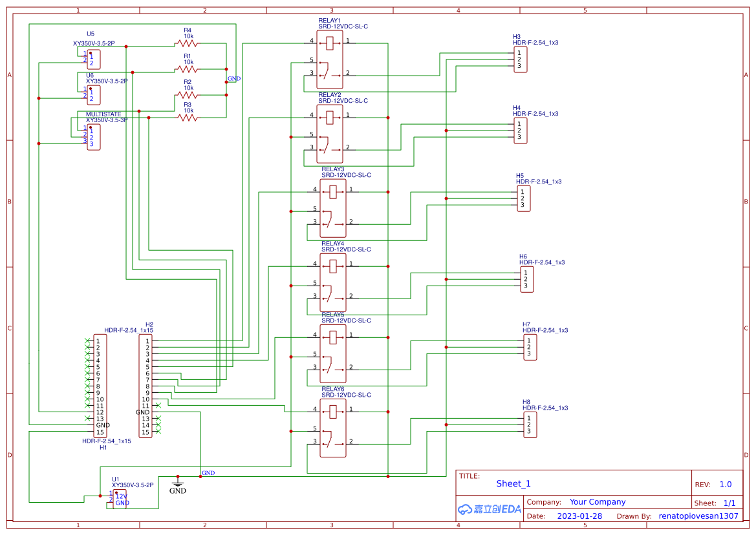Select header H8 near bottom right
756x535 pixels.
tap(530, 425)
